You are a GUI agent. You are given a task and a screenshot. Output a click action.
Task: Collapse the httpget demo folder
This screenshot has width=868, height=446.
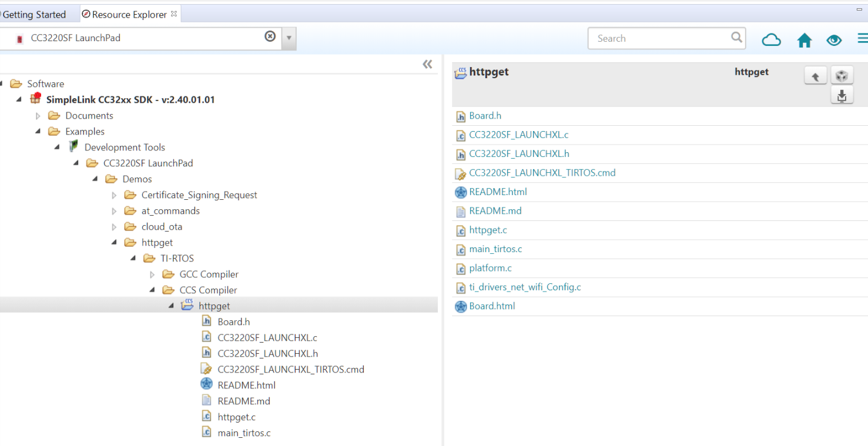click(114, 243)
